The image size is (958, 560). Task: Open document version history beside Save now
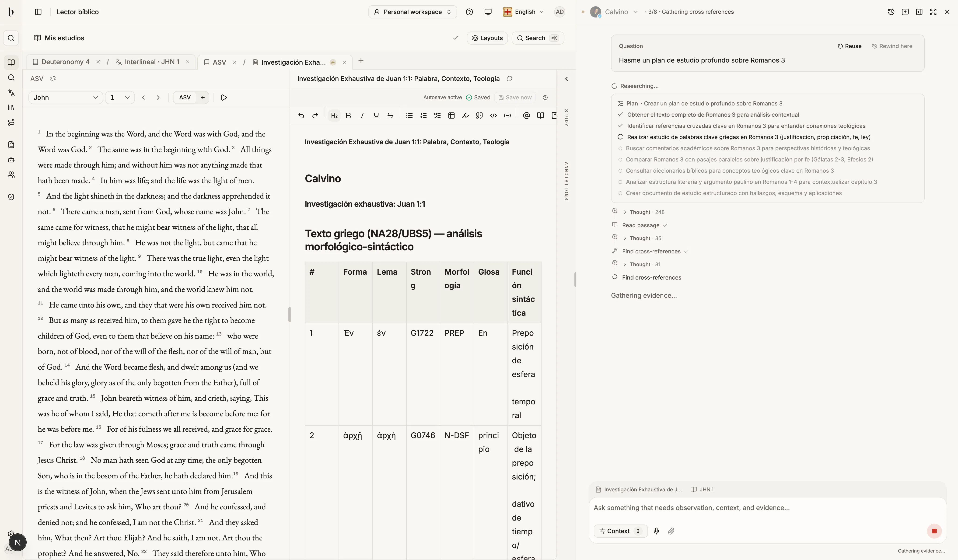[x=545, y=97]
